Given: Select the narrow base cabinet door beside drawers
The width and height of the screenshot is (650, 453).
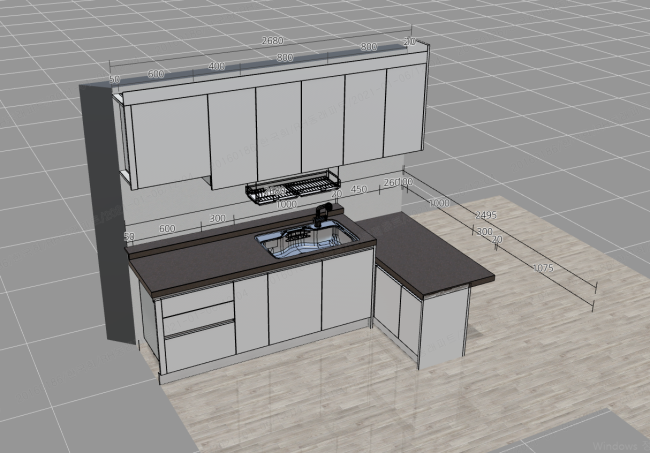Looking at the screenshot, I should tap(251, 315).
